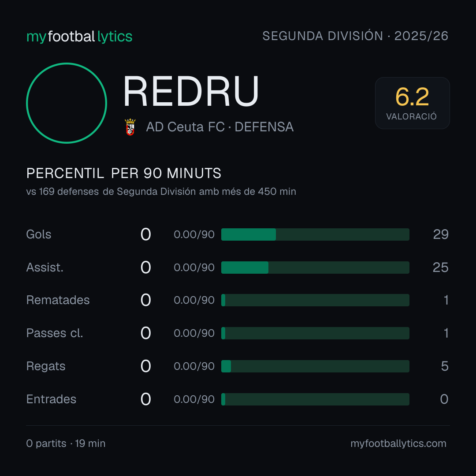Select the AD Ceuta FC Defensa text
This screenshot has height=476, width=476.
point(220,127)
